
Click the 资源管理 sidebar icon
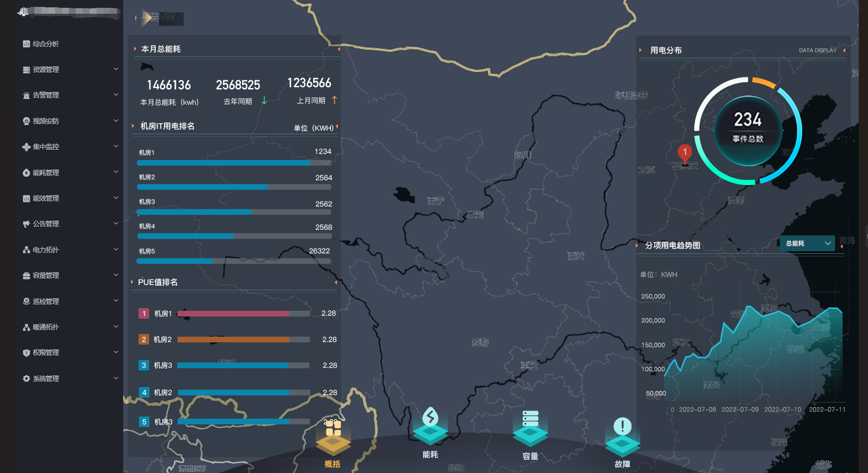tap(26, 70)
